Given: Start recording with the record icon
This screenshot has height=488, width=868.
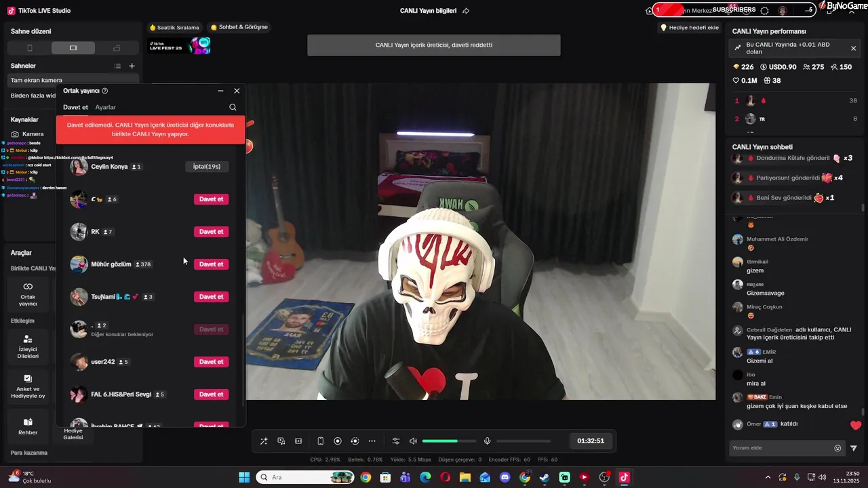Looking at the screenshot, I should tap(338, 441).
